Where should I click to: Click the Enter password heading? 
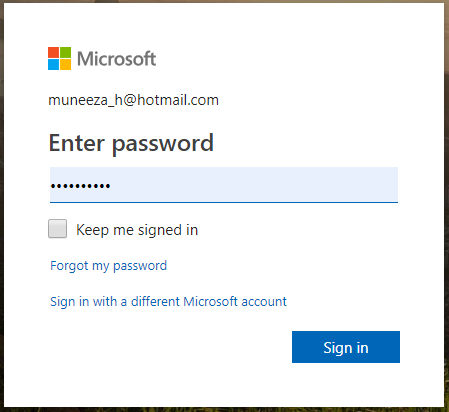point(131,143)
